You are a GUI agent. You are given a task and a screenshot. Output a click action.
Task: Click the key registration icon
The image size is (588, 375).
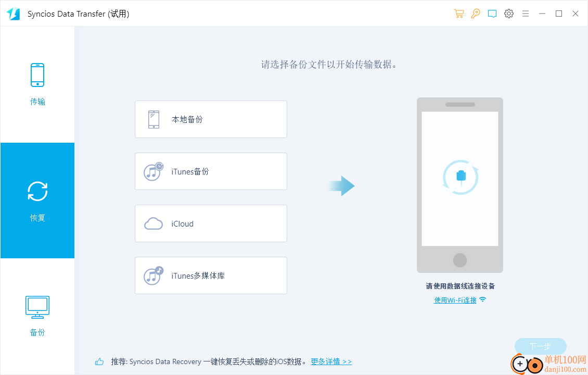[476, 14]
